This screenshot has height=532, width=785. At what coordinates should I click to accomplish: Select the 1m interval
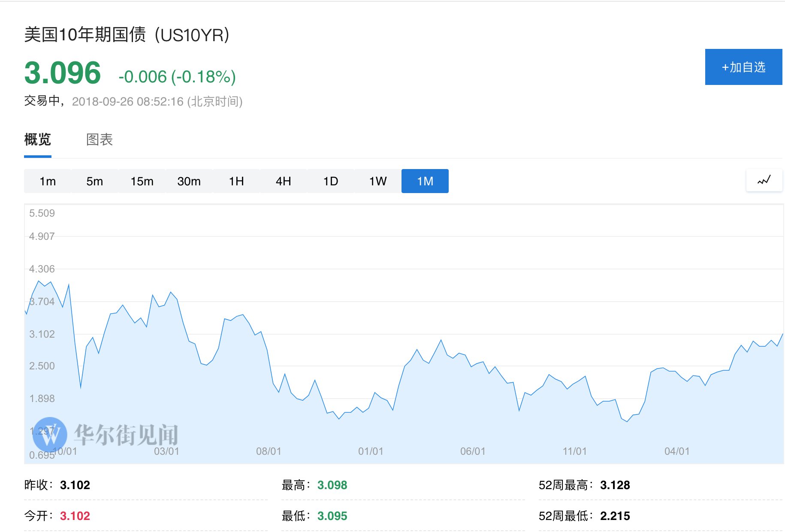48,181
